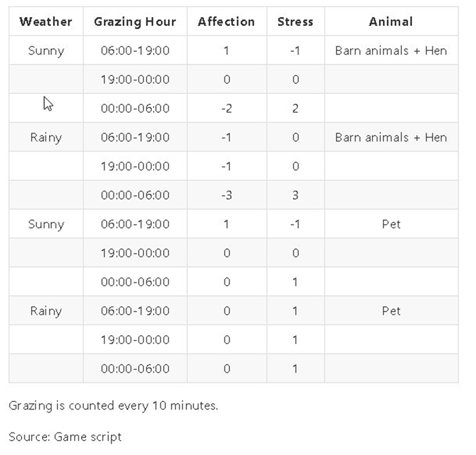Click the Weather column header
Screen dimensions: 476x455
click(x=46, y=22)
